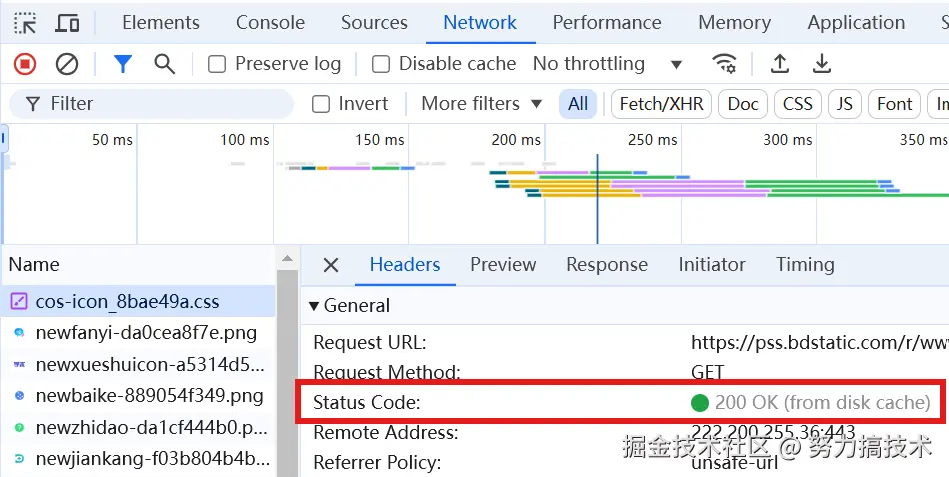This screenshot has width=949, height=477.
Task: Toggle the device toolbar icon
Action: click(x=68, y=22)
